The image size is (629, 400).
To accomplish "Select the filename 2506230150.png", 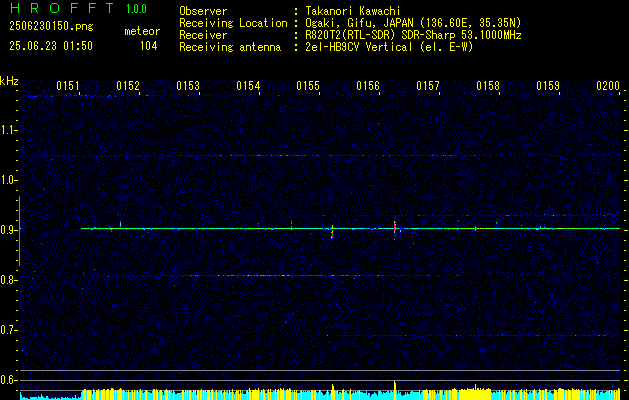I will [51, 26].
